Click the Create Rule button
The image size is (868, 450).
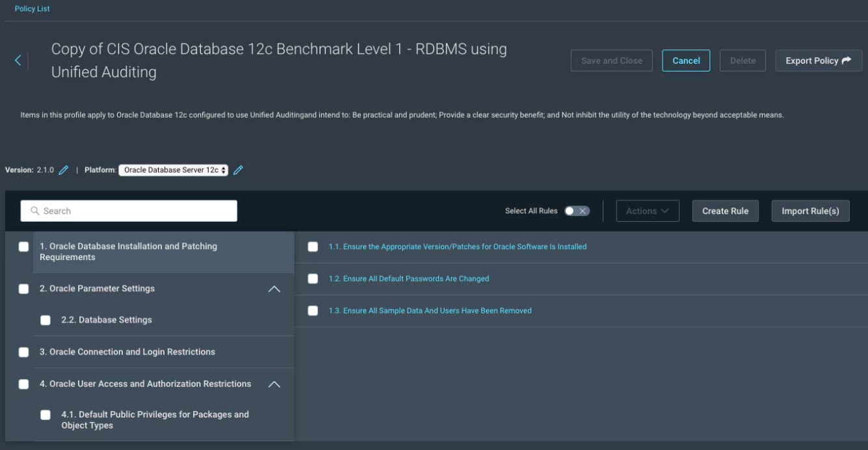(x=725, y=211)
